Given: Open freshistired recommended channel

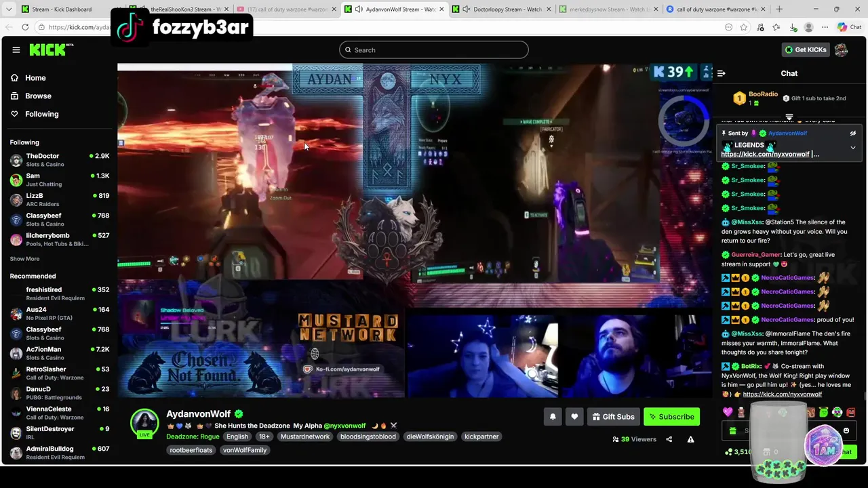Looking at the screenshot, I should (59, 293).
